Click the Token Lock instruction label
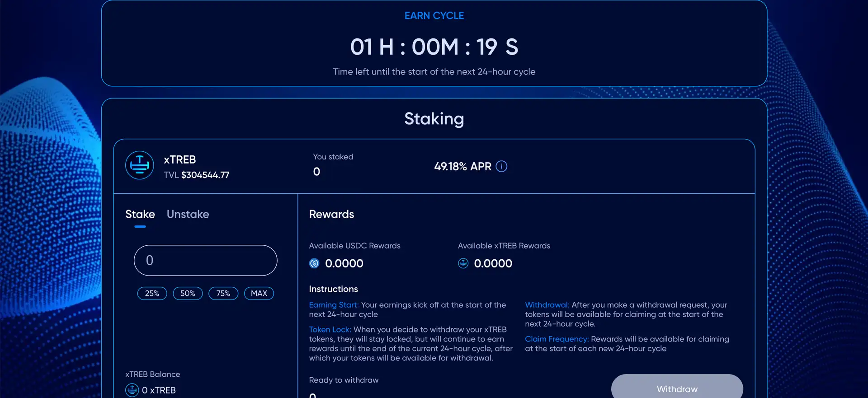The image size is (868, 398). point(330,329)
